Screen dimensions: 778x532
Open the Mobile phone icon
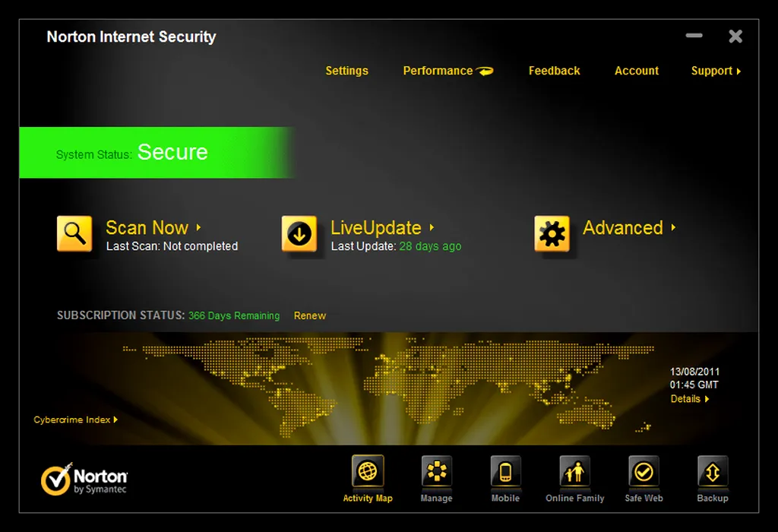click(x=505, y=471)
